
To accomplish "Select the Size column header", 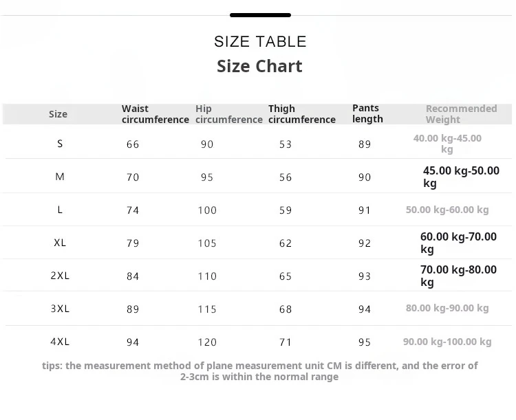I will click(x=58, y=114).
